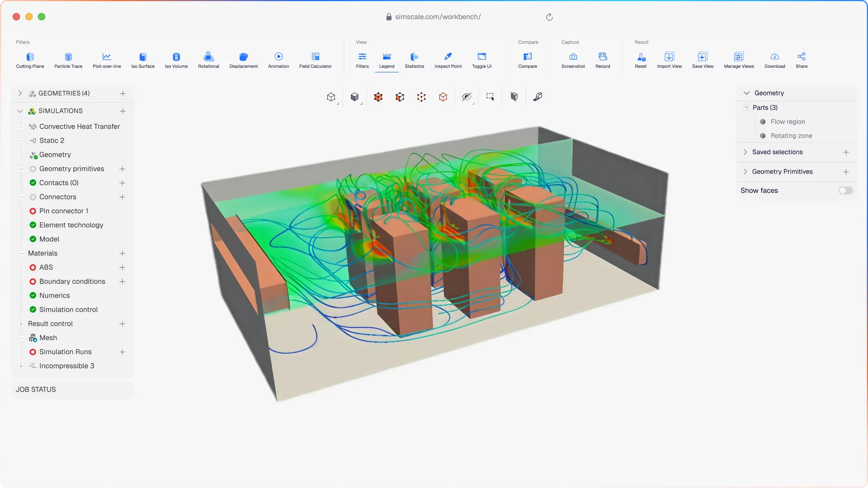Viewport: 868px width, 488px height.
Task: Reload the page with the refresh icon
Action: point(549,17)
